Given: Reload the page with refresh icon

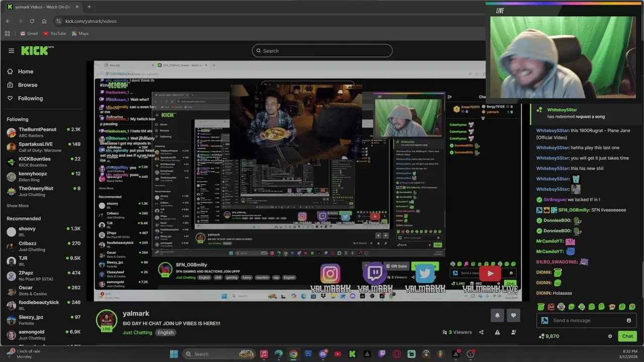Looking at the screenshot, I should coord(32,21).
